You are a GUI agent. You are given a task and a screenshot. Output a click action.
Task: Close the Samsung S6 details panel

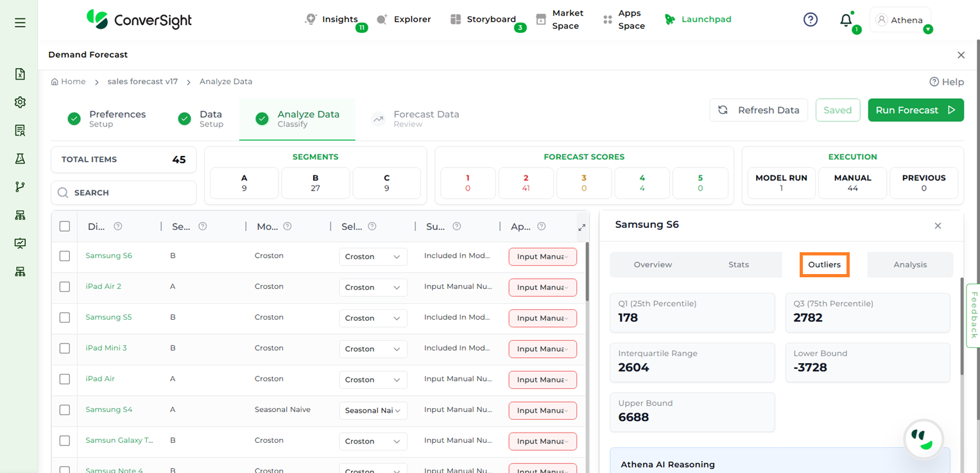pyautogui.click(x=938, y=226)
